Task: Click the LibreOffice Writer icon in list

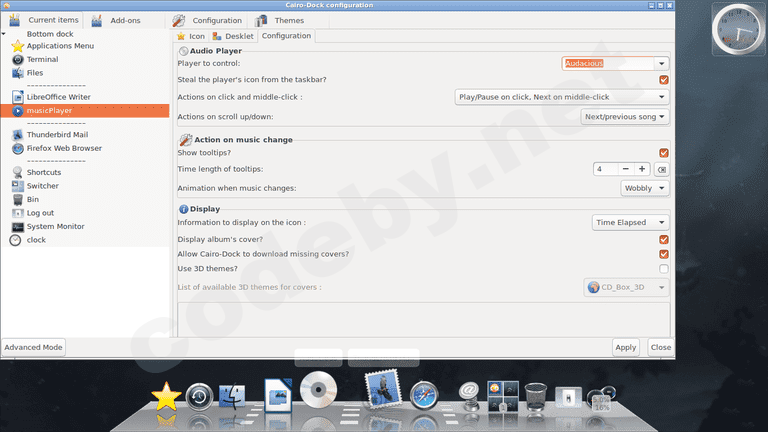Action: [x=18, y=97]
